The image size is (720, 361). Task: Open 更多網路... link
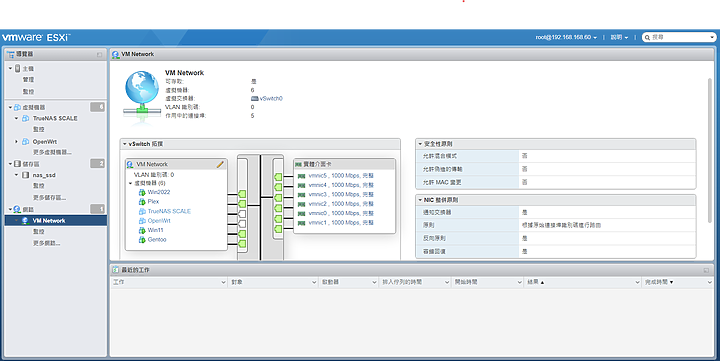coord(47,243)
